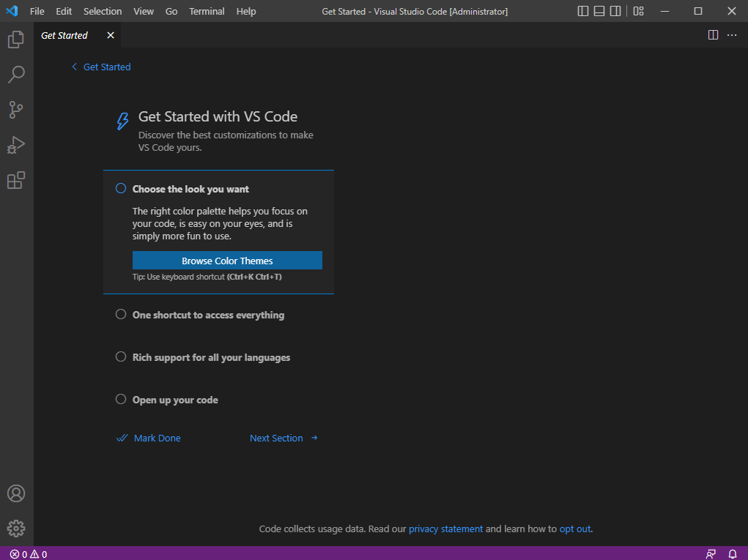Open the Extensions view
This screenshot has height=560, width=748.
(x=16, y=180)
